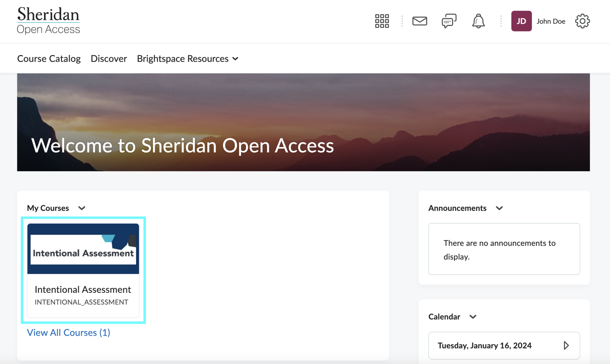Open the Discover page

tap(109, 59)
